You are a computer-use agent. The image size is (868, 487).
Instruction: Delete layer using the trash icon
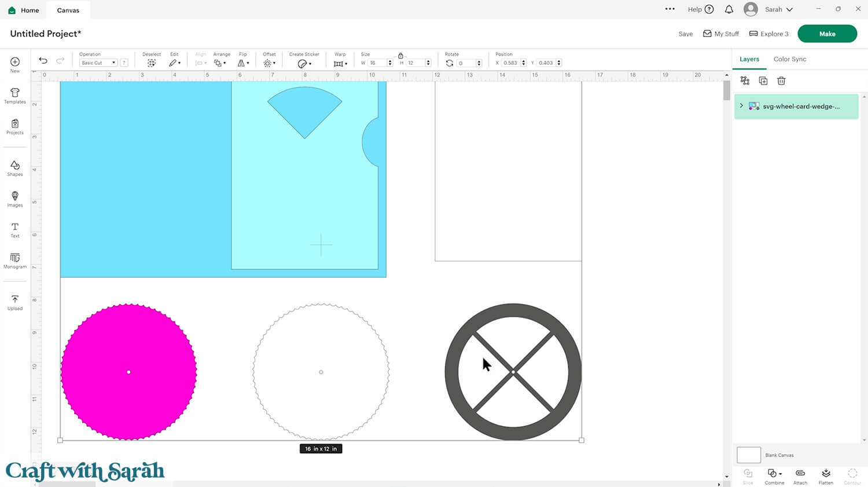781,81
